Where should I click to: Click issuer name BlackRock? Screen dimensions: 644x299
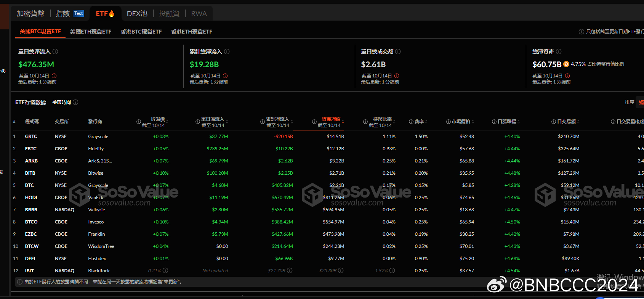click(x=99, y=271)
